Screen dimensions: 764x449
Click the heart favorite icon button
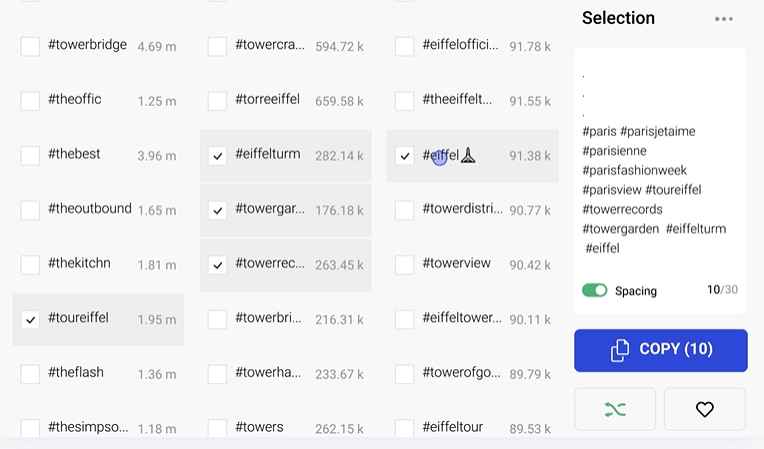(704, 409)
